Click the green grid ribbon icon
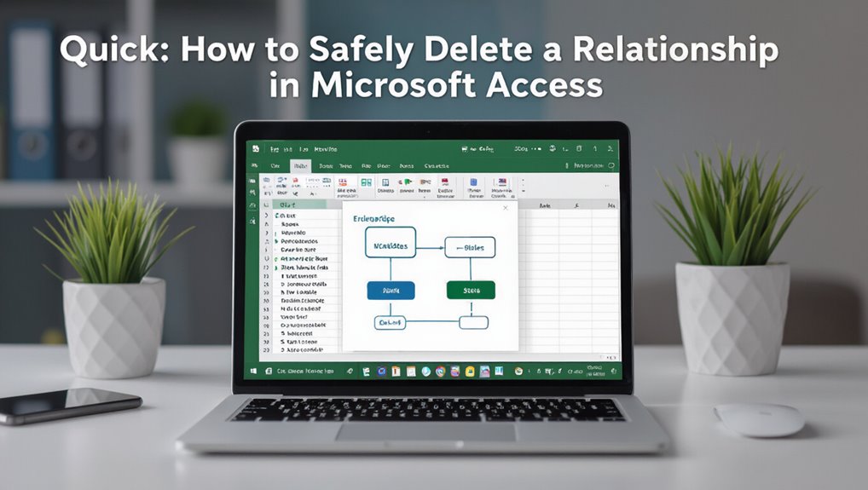Image resolution: width=868 pixels, height=490 pixels. coord(366,182)
